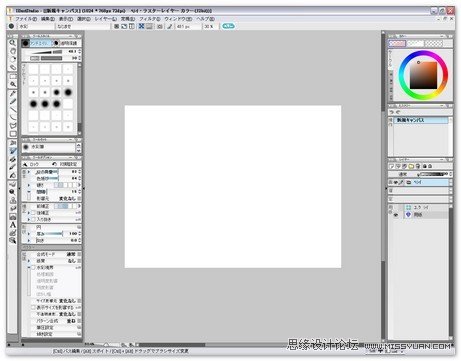Image resolution: width=461 pixels, height=361 pixels.
Task: Select the rectangle shape tool
Action: 12,134
